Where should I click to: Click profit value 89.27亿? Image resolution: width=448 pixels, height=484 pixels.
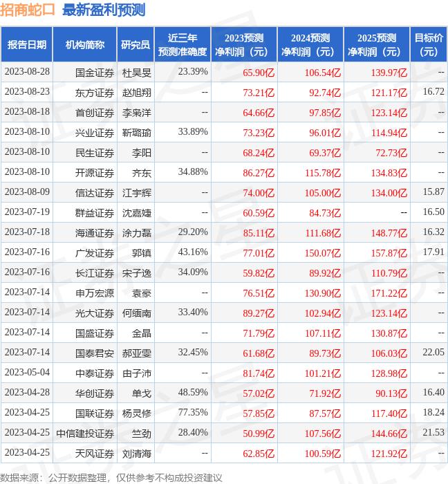[259, 313]
